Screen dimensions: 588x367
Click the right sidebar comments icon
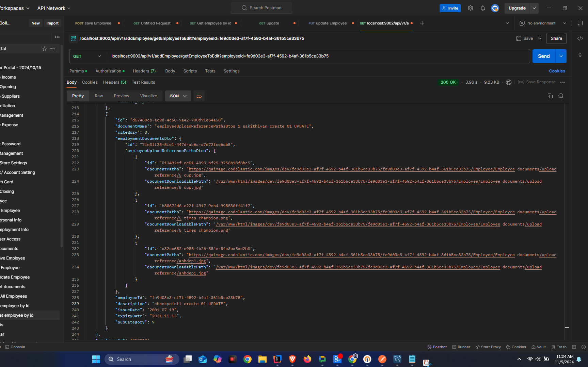click(x=580, y=23)
